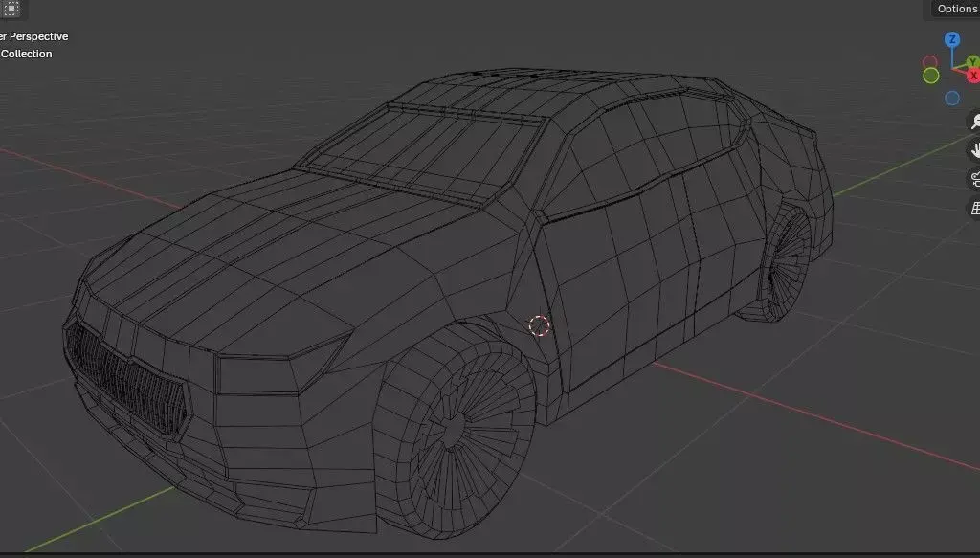Click the car front grille mesh

coord(128,380)
